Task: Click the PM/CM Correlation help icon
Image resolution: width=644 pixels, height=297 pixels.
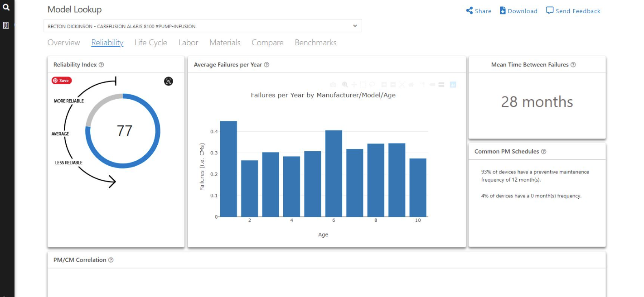Action: 111,260
